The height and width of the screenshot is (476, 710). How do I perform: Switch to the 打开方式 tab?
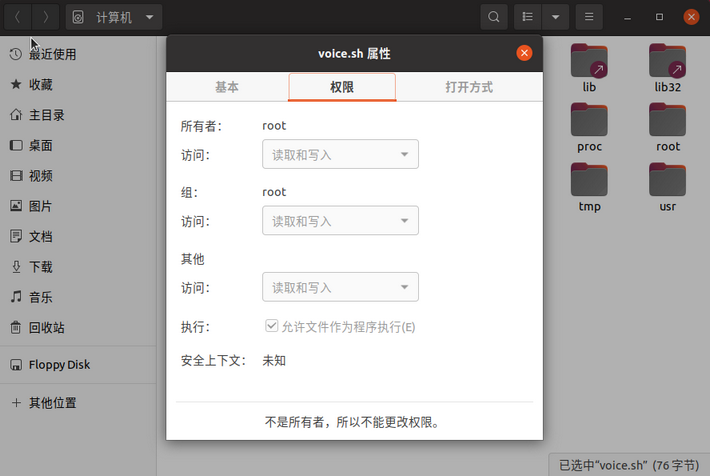469,87
